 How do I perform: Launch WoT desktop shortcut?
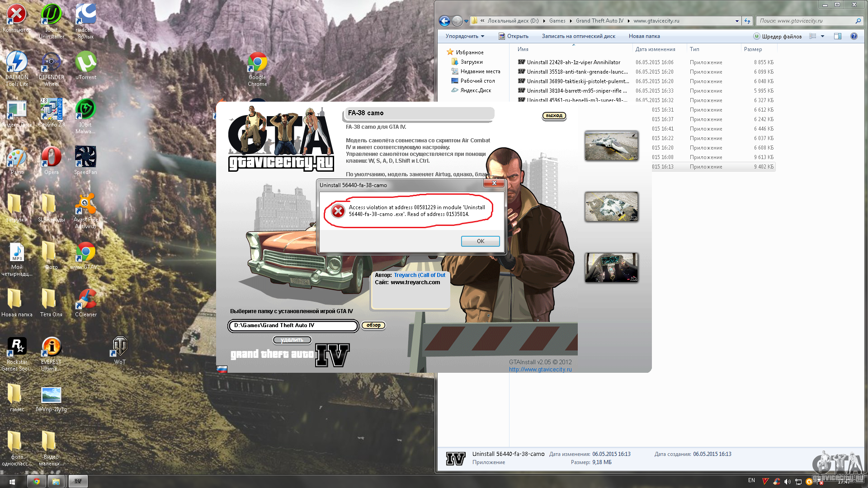coord(120,350)
